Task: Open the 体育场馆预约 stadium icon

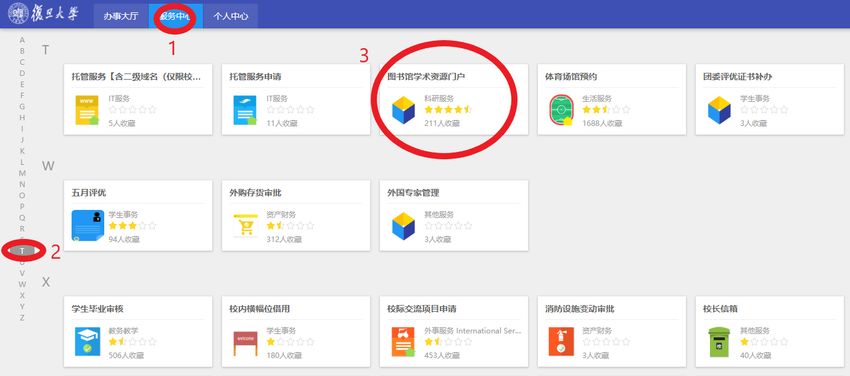Action: coord(561,110)
